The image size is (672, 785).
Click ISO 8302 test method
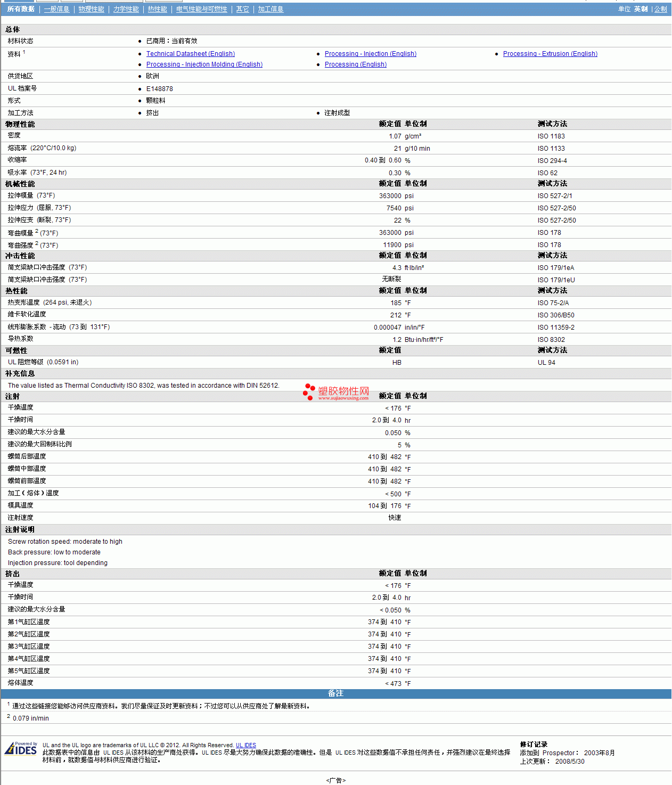click(x=551, y=340)
